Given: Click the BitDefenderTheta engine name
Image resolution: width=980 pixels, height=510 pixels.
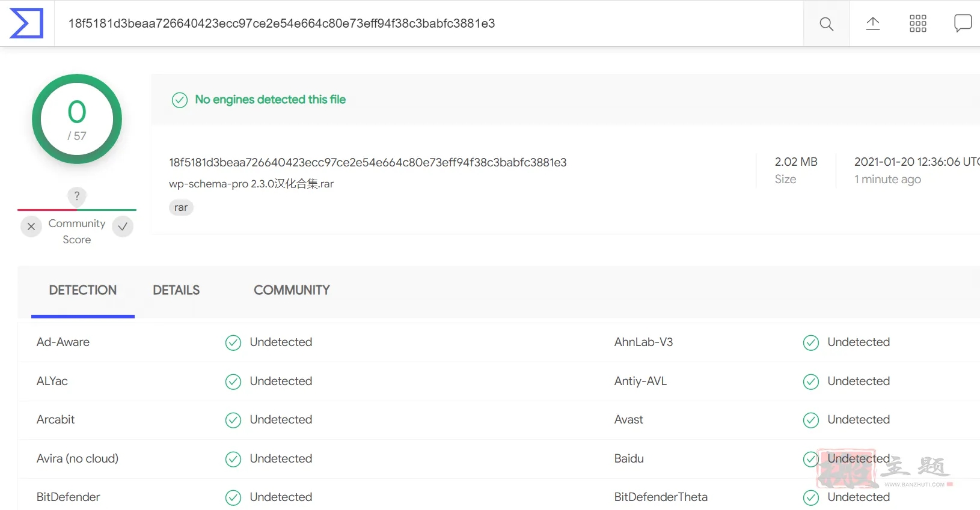Looking at the screenshot, I should [x=661, y=497].
